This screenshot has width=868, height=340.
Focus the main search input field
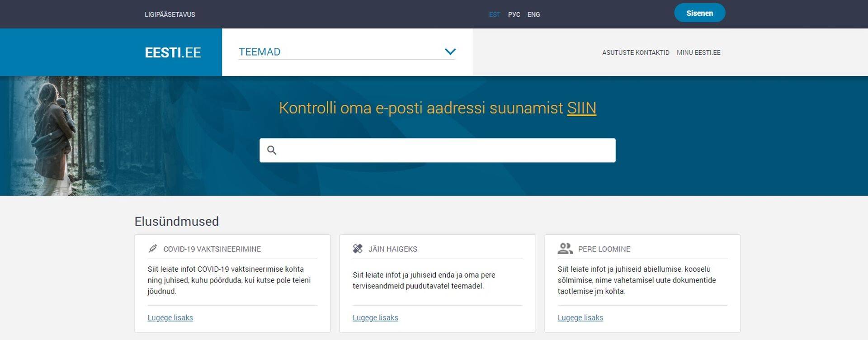[x=445, y=150]
